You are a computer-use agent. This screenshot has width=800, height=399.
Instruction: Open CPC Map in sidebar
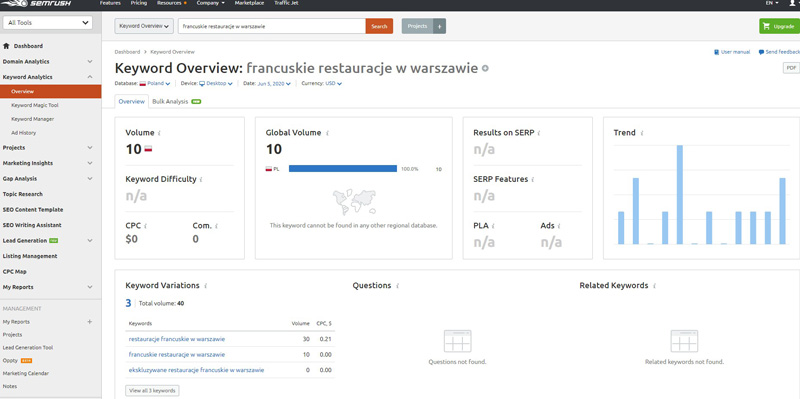14,271
